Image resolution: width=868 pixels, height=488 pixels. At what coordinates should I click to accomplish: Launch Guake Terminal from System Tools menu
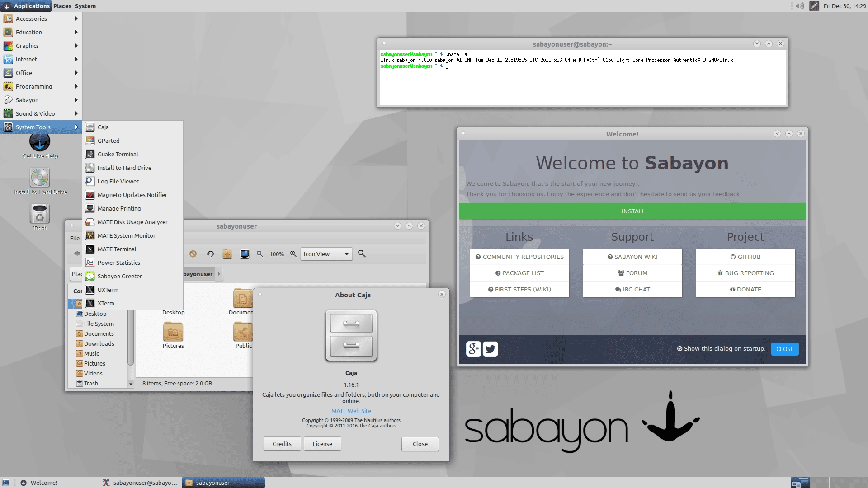(132, 154)
